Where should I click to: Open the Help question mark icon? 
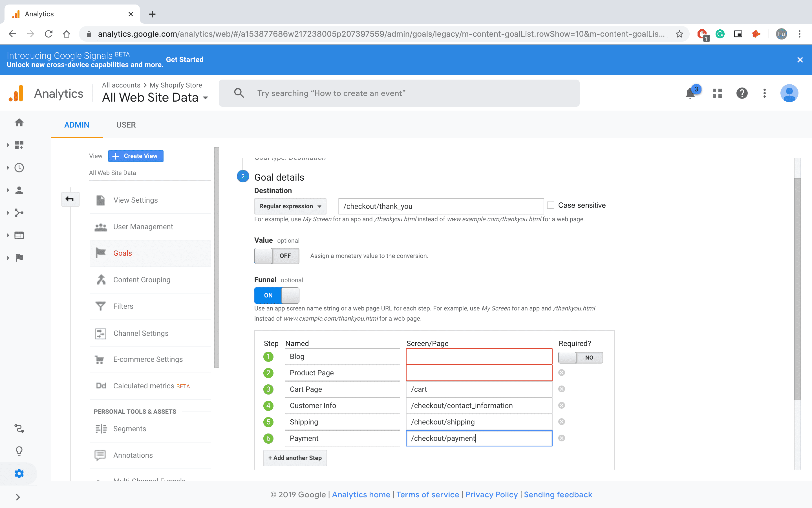coord(742,93)
